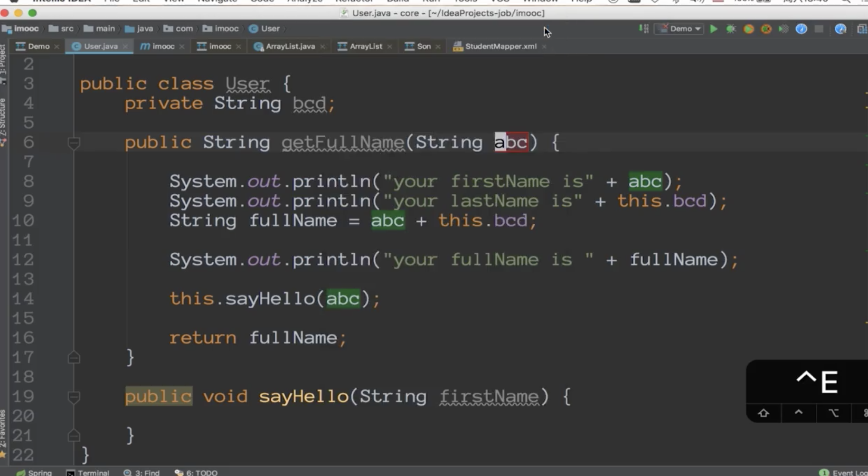The width and height of the screenshot is (868, 476).
Task: Toggle the 2: Favorites tool window
Action: tap(3, 434)
